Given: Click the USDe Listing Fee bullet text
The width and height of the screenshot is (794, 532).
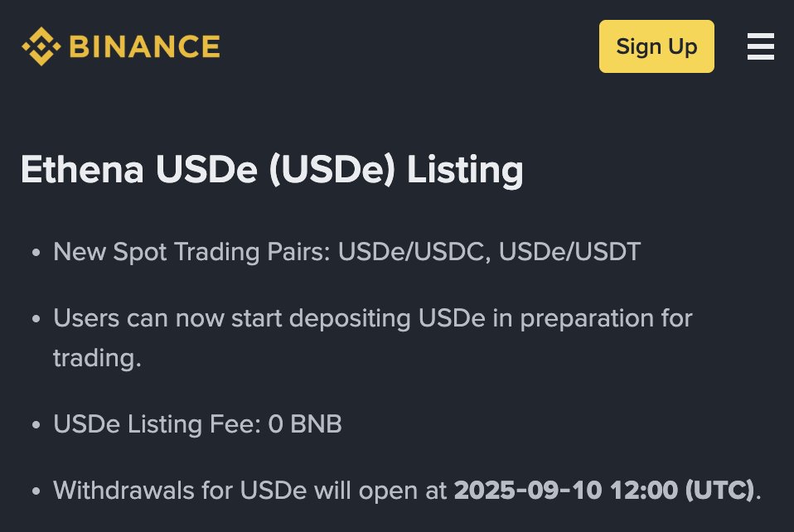Looking at the screenshot, I should pos(197,424).
